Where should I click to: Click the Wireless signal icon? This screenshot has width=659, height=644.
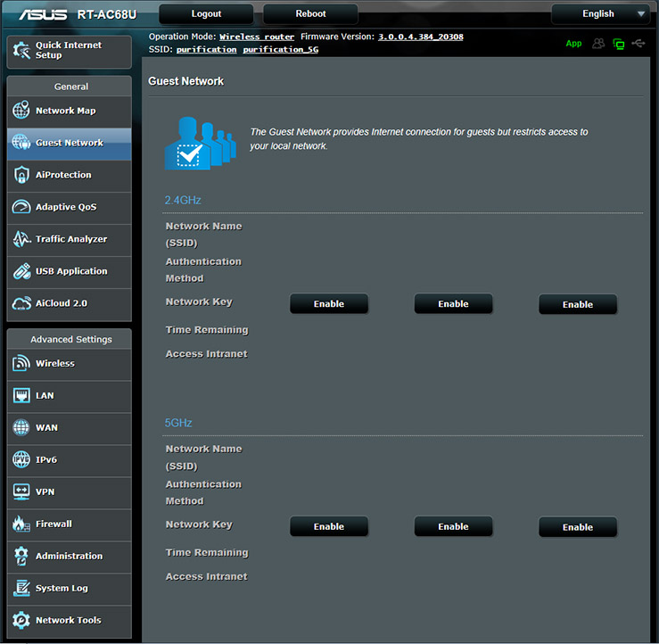[21, 363]
